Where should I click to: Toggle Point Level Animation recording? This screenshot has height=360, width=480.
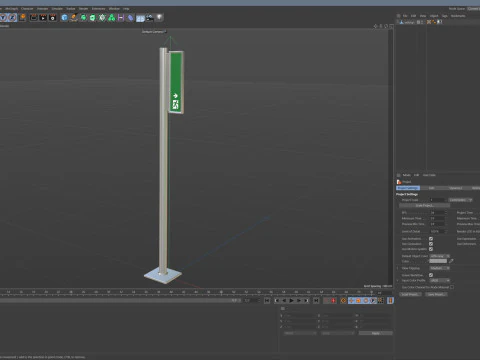point(380,301)
